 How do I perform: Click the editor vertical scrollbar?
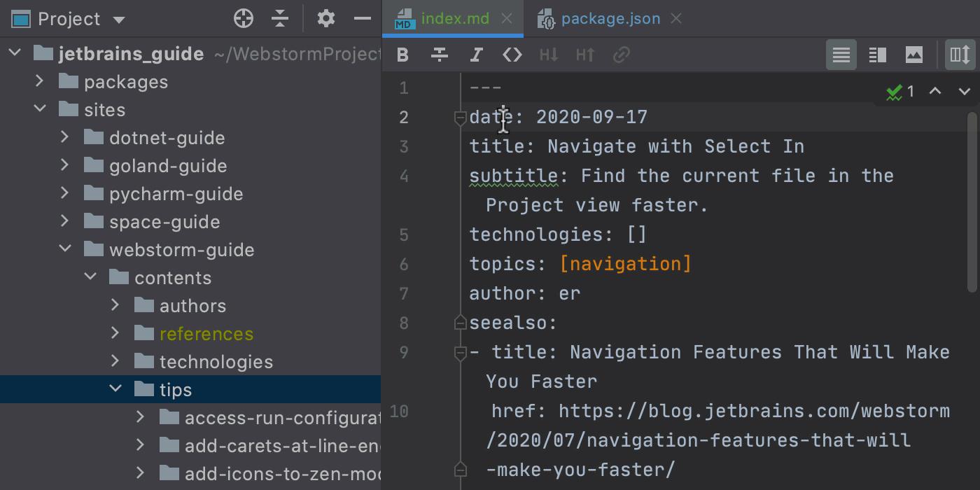coord(972,202)
